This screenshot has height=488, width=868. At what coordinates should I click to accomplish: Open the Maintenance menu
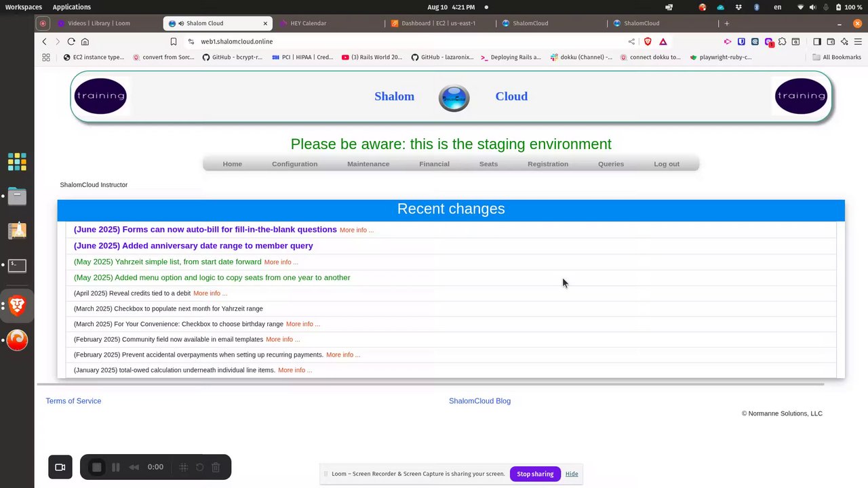pos(368,164)
